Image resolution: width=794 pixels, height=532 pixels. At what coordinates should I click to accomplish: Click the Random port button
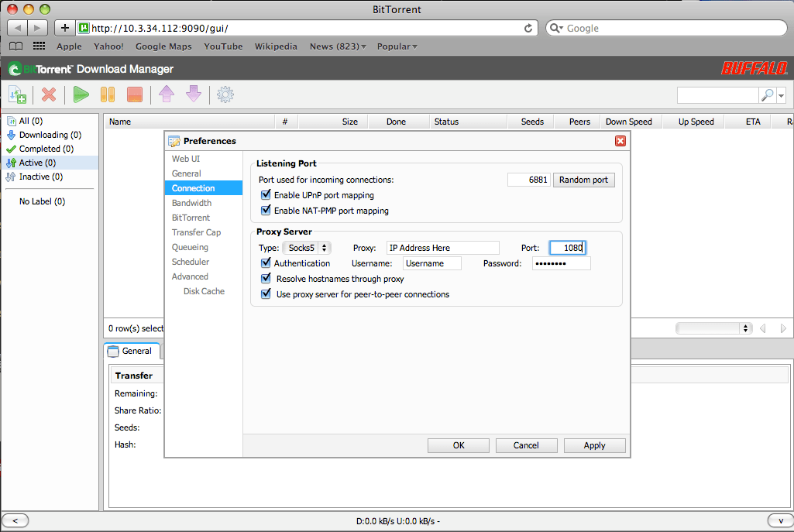pos(584,180)
